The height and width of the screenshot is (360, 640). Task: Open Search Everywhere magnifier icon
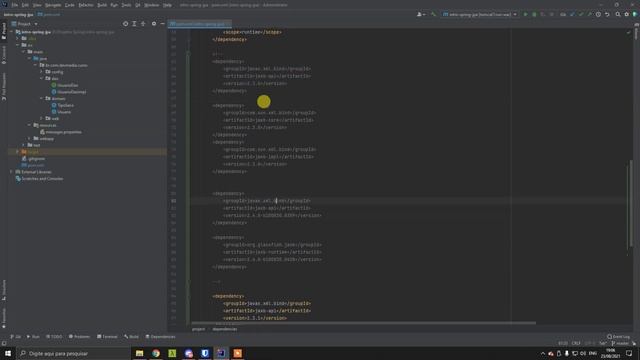pos(618,14)
